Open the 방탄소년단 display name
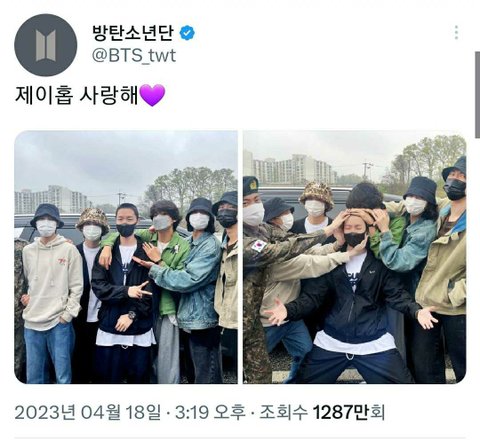 click(133, 33)
